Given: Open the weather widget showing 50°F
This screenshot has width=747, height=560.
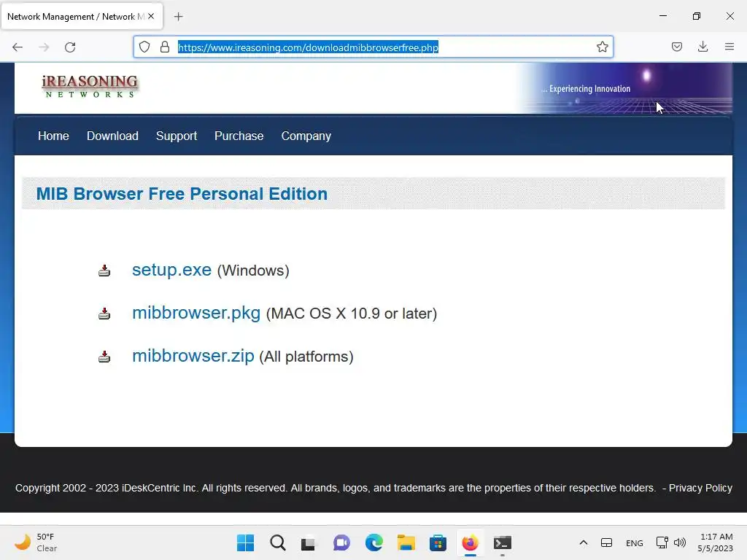Looking at the screenshot, I should [36, 542].
